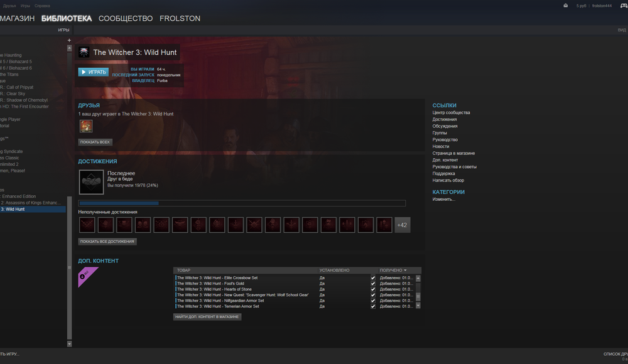Show the +42 remaining locked achievements

tap(402, 225)
